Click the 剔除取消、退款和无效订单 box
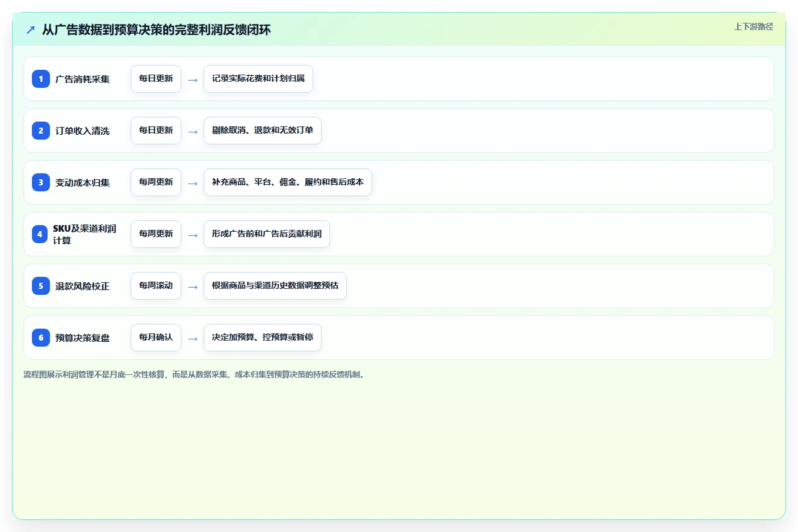 pos(263,131)
